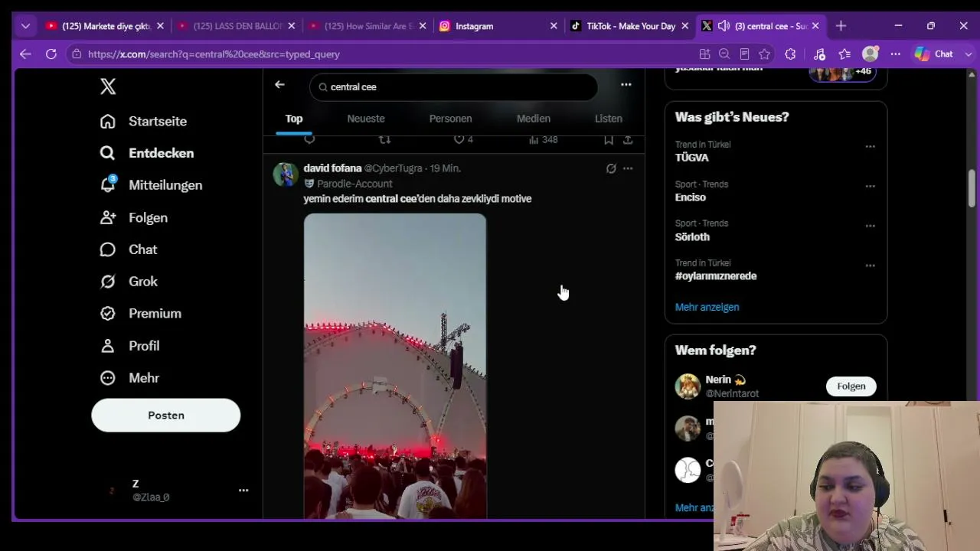Open account menu dots beside @Zlaa_0
Screen dimensions: 980x551
(x=243, y=491)
